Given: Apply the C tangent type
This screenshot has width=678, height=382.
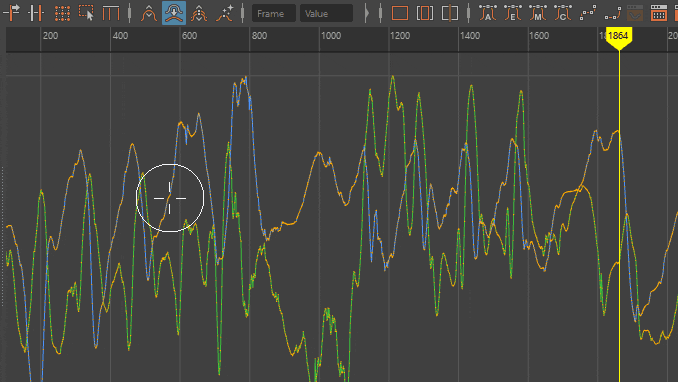Looking at the screenshot, I should [563, 13].
